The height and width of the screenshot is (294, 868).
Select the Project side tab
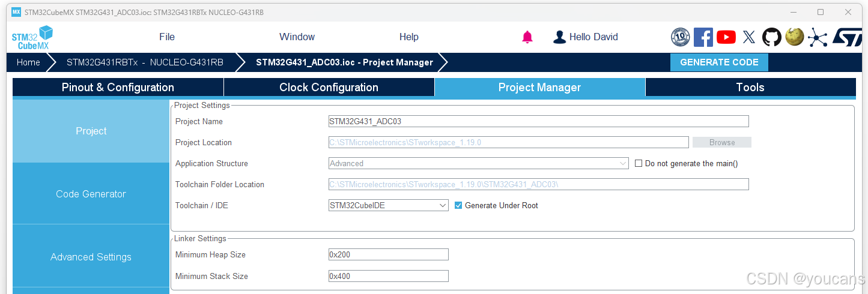[x=91, y=131]
